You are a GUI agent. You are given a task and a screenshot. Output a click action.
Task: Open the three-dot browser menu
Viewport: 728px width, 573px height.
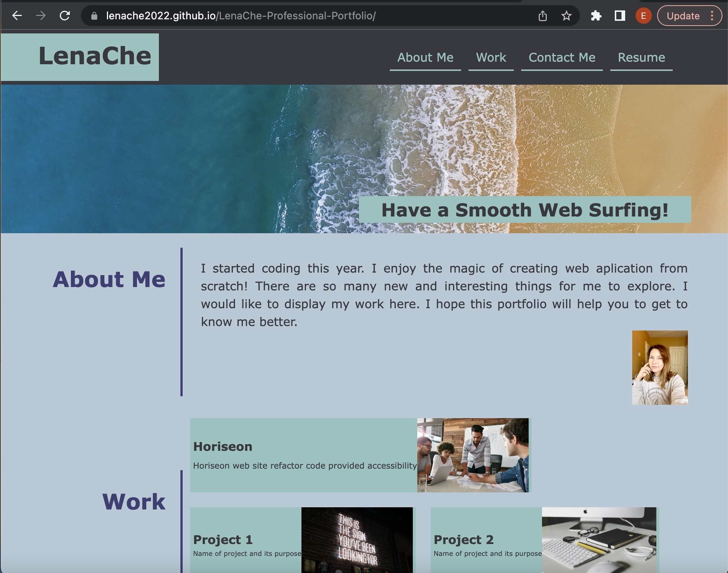tap(712, 15)
